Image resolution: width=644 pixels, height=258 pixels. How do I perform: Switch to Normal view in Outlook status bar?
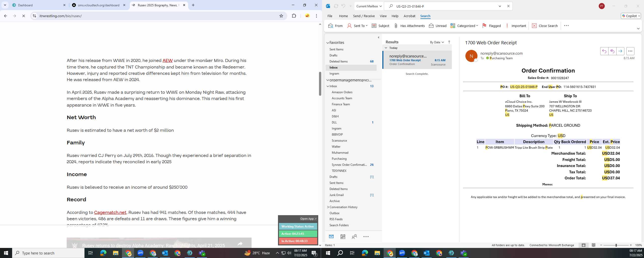point(584,245)
